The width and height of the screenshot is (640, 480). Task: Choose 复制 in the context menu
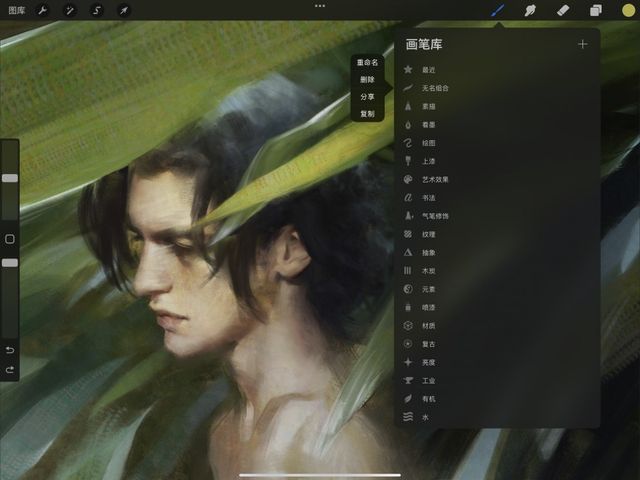(x=367, y=114)
